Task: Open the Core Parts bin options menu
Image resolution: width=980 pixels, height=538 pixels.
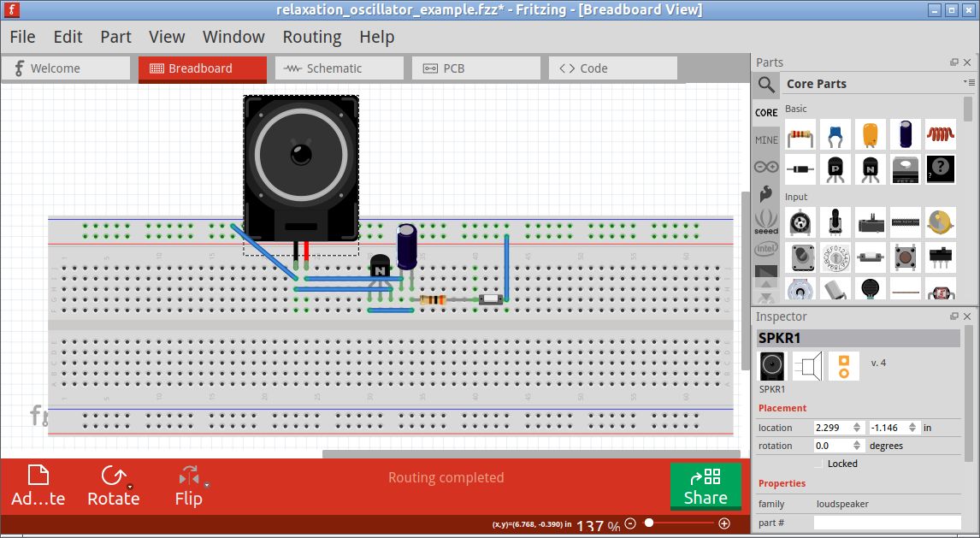Action: click(x=970, y=82)
